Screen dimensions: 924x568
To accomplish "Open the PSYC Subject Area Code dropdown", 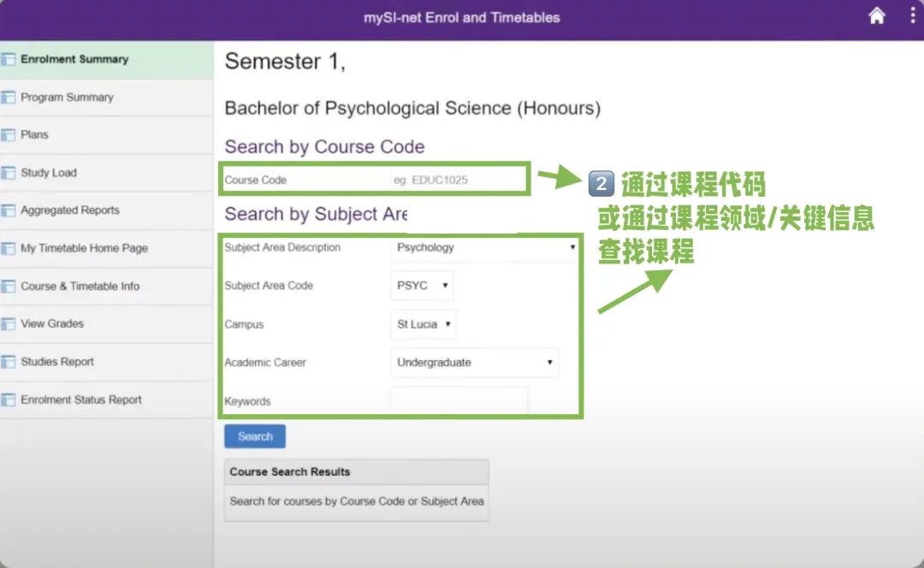I will click(x=422, y=286).
